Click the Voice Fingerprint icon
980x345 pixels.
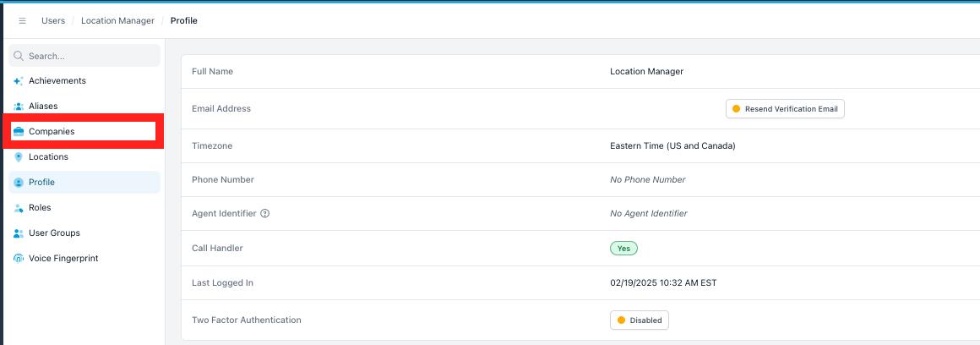(x=18, y=258)
